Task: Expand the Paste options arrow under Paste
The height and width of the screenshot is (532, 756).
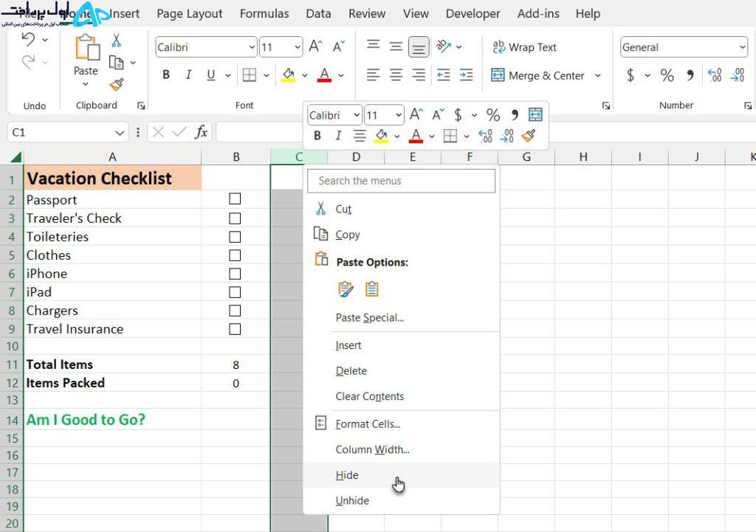Action: coord(86,84)
